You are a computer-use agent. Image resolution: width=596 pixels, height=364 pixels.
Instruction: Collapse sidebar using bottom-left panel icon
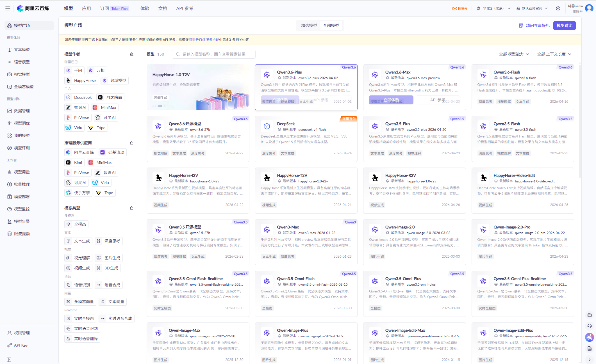point(9,360)
